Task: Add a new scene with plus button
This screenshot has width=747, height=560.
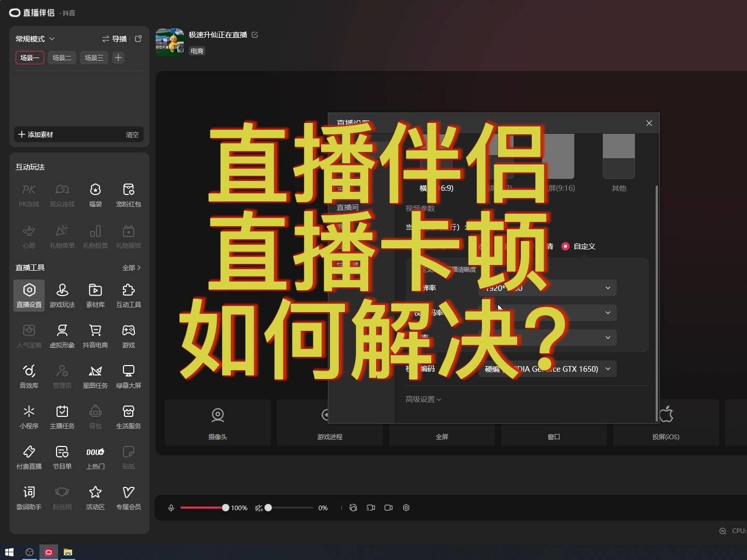Action: point(118,58)
